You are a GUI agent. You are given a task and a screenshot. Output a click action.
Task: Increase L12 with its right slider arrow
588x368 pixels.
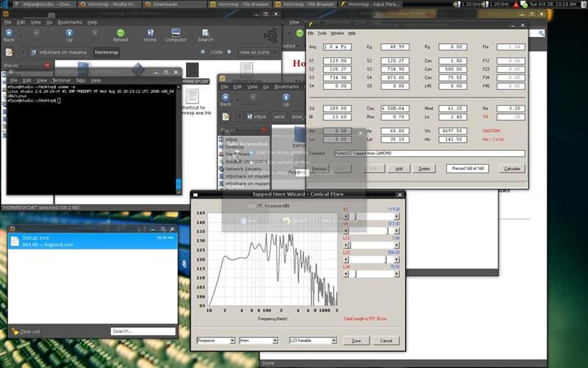coord(396,245)
